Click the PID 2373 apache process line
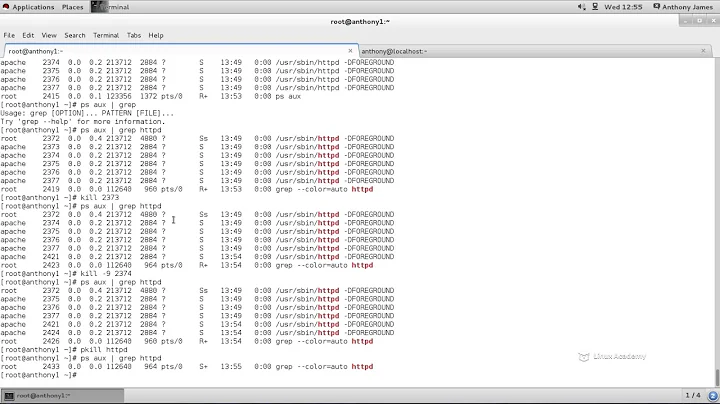Image resolution: width=720 pixels, height=404 pixels. 197,147
